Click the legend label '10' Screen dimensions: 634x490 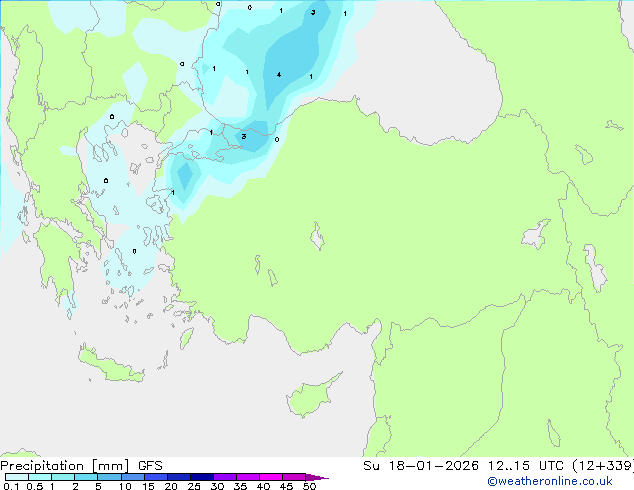[x=125, y=486]
